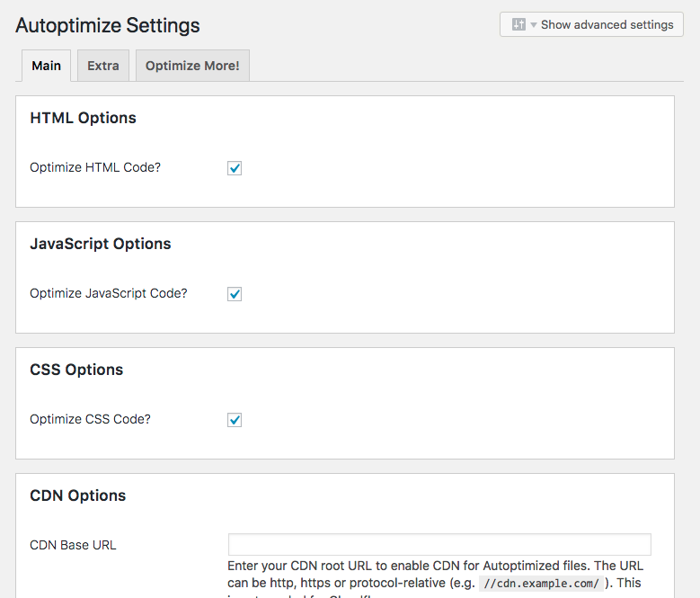Switch to the Extra tab

coord(103,66)
